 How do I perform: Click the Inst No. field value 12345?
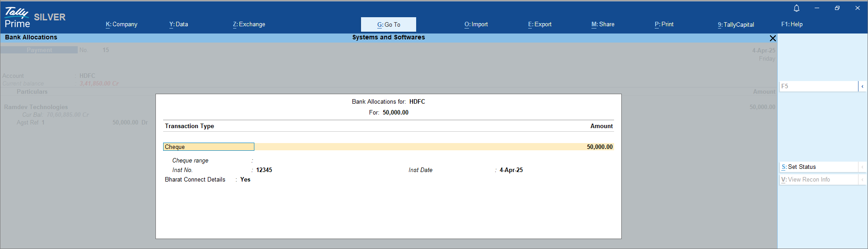pyautogui.click(x=264, y=170)
